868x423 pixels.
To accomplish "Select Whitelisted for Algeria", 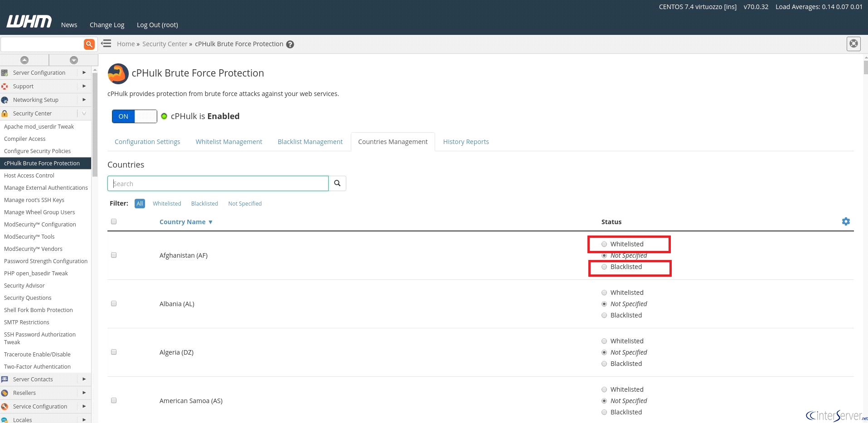I will tap(604, 341).
